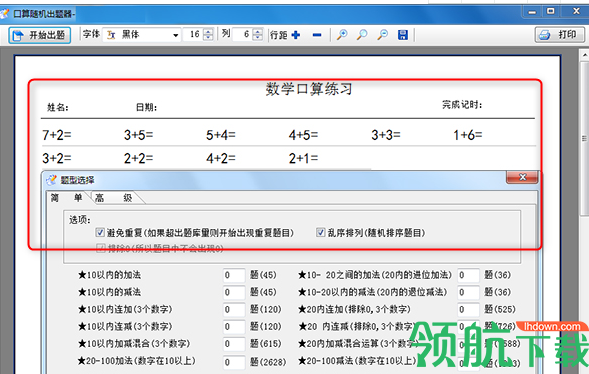The height and width of the screenshot is (374, 589).
Task: Click the font type icon beside 黑体
Action: [111, 35]
